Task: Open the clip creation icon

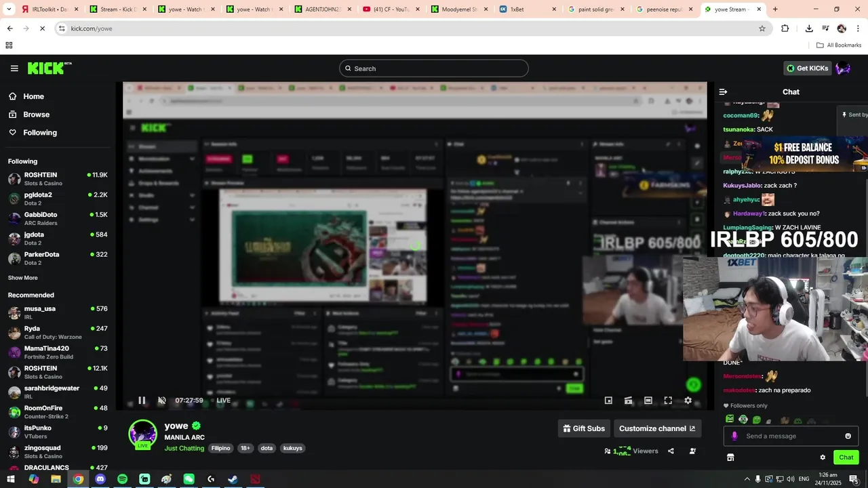Action: click(x=628, y=401)
